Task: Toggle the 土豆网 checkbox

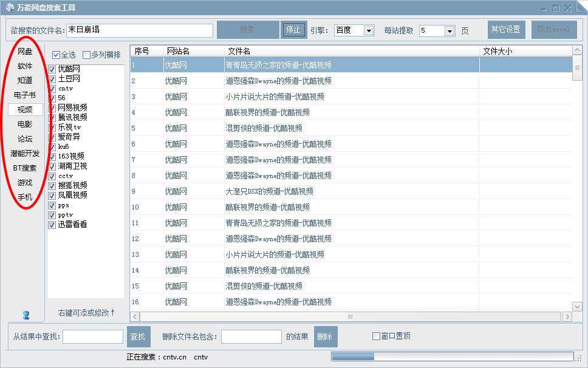Action: pos(52,79)
